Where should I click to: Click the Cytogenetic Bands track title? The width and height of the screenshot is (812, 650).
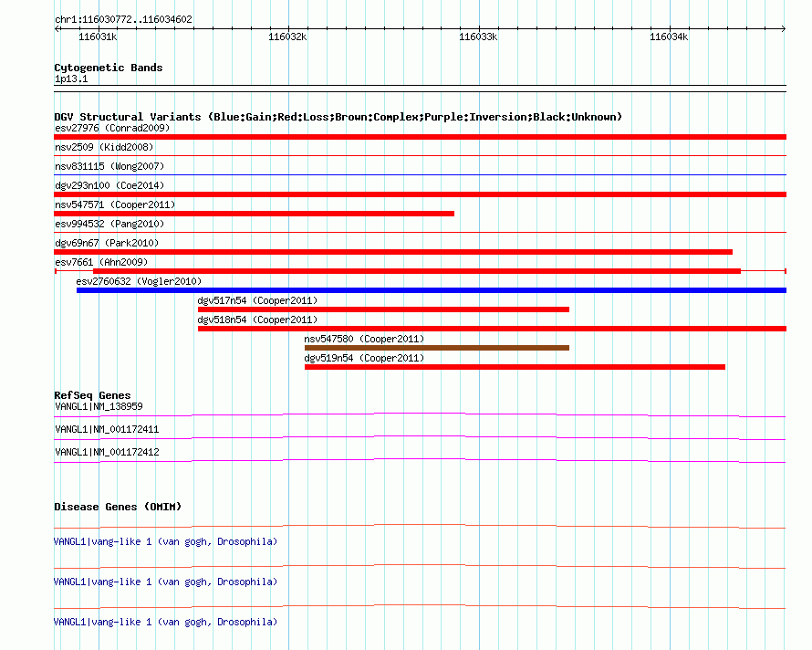[x=109, y=68]
